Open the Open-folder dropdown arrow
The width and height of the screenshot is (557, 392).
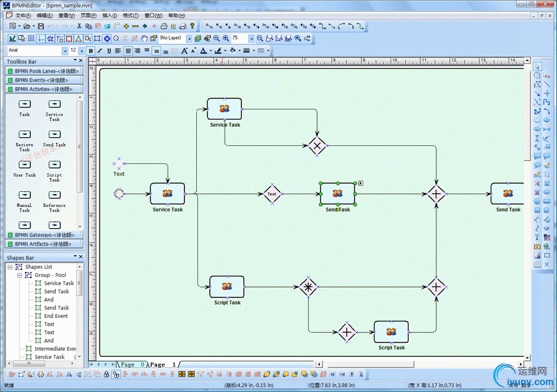(x=34, y=26)
